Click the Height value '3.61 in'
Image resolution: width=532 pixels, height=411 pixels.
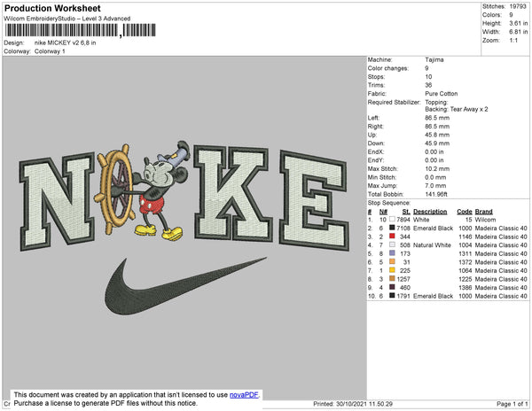click(x=519, y=23)
